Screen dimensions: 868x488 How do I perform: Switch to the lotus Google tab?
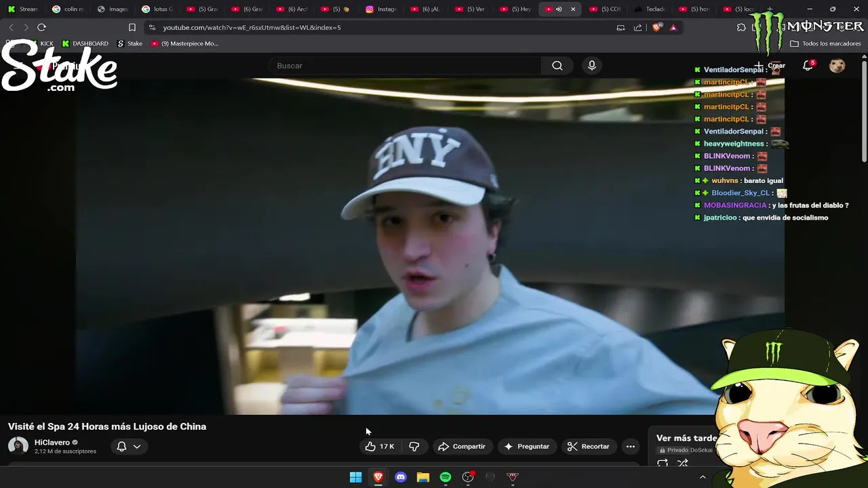tap(158, 9)
